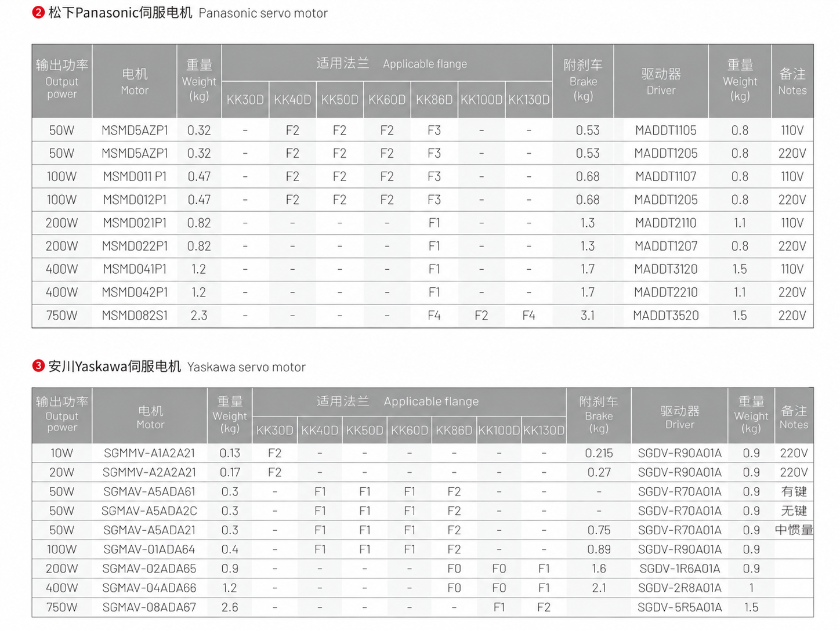Screen dimensions: 840x630
Task: Click driver SGDV-5R5A01A
Action: tap(680, 607)
